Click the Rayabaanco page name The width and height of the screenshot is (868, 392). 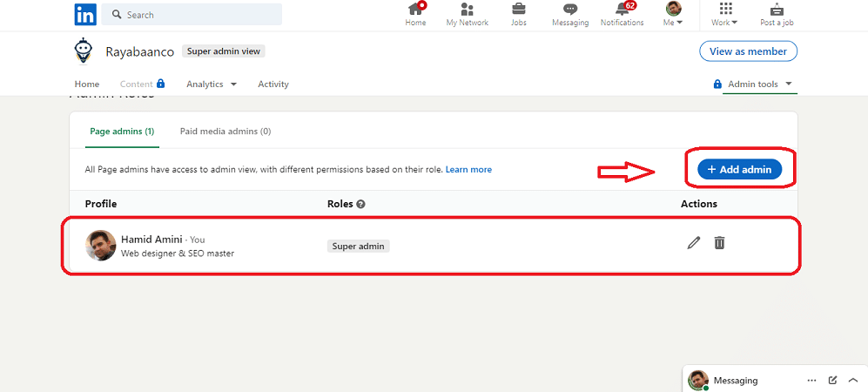tap(139, 51)
